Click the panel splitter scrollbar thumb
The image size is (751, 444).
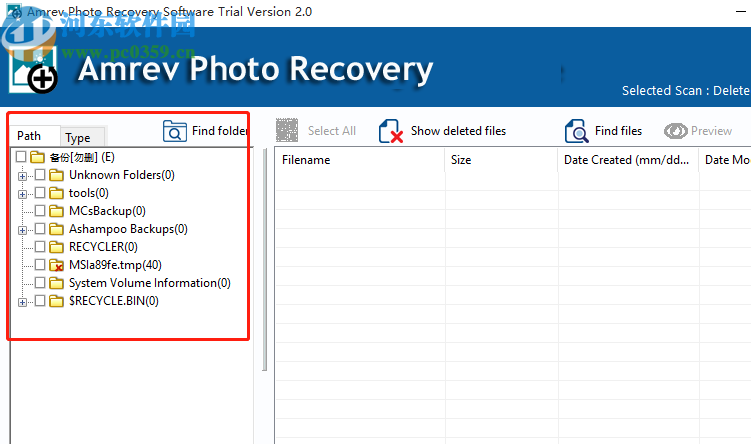(x=264, y=260)
